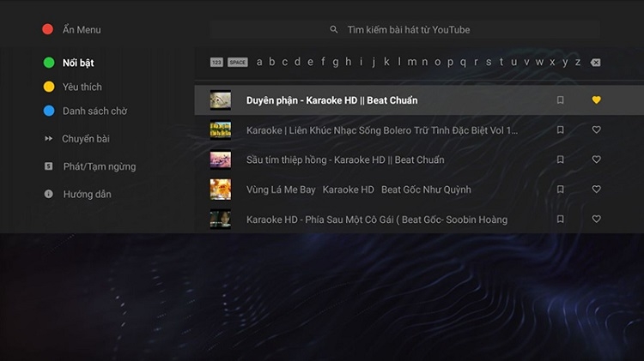Tap letter y on keyboard
Viewport: 644px width, 361px height.
tap(565, 63)
